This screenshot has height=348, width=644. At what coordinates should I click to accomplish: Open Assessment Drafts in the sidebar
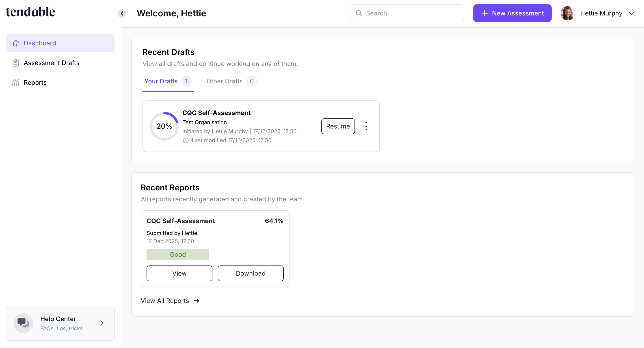pos(52,63)
